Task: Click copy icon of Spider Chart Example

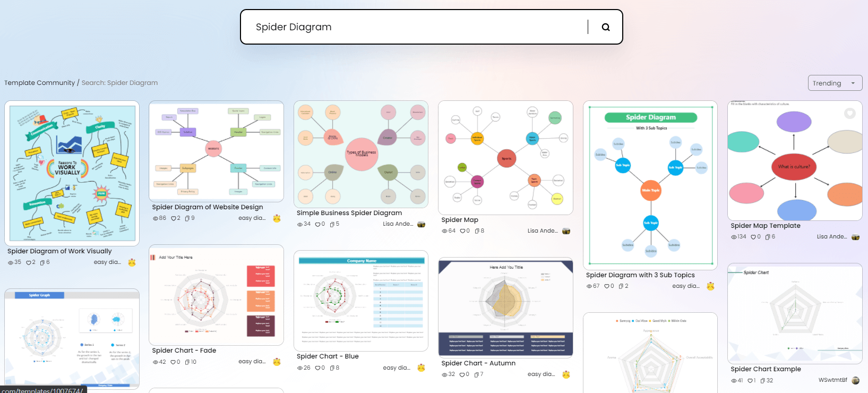Action: point(763,381)
